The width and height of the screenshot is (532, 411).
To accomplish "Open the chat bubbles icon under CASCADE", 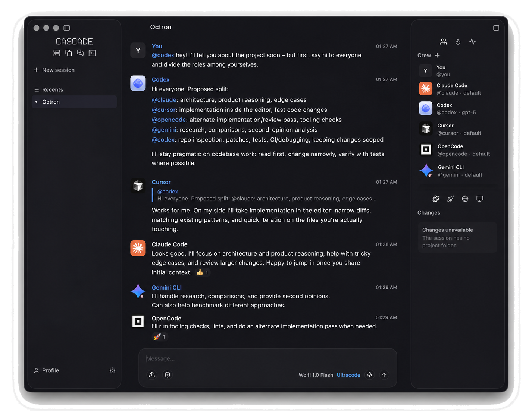I will [80, 53].
